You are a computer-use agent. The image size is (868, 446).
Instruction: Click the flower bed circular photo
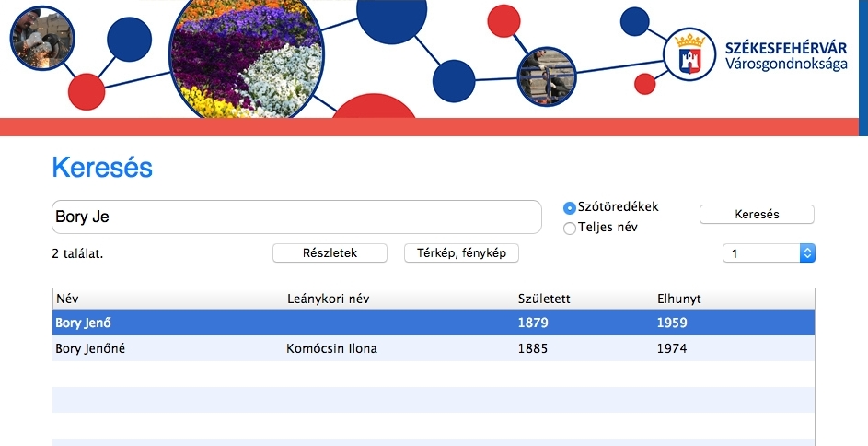click(x=245, y=55)
